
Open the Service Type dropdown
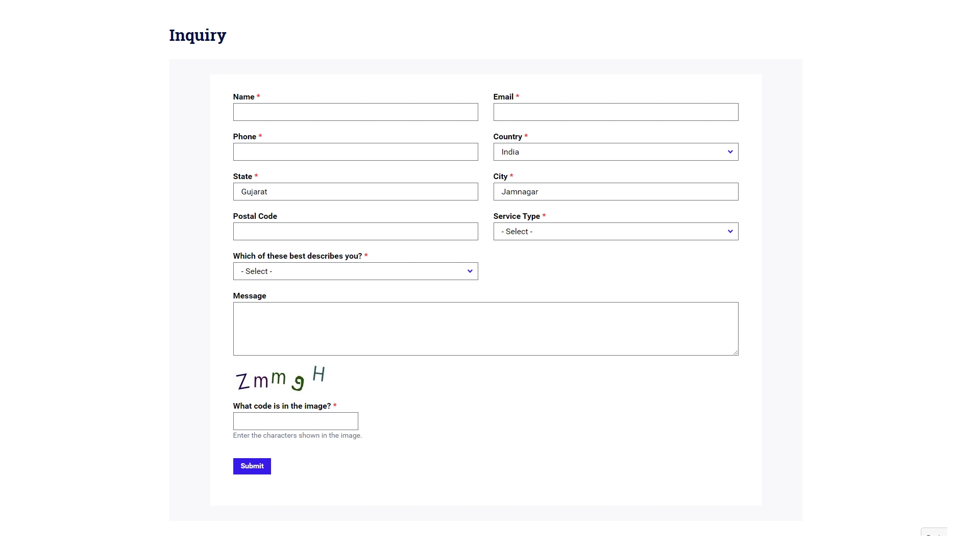pos(615,231)
